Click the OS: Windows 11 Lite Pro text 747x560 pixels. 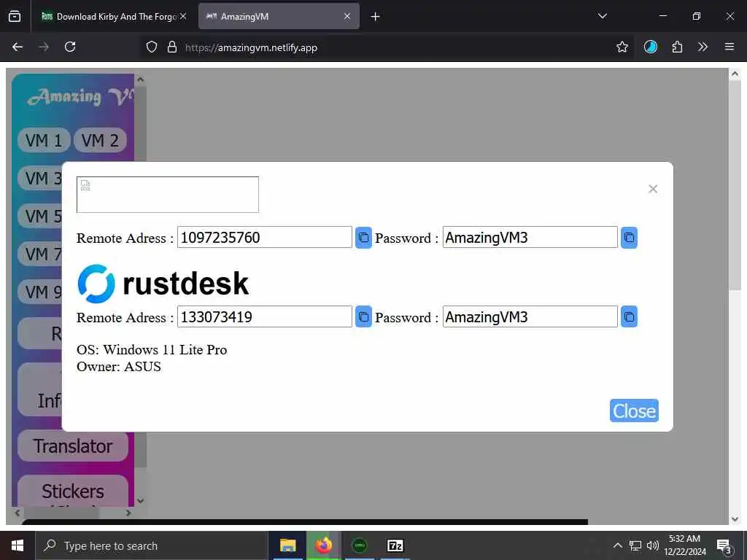coord(152,349)
